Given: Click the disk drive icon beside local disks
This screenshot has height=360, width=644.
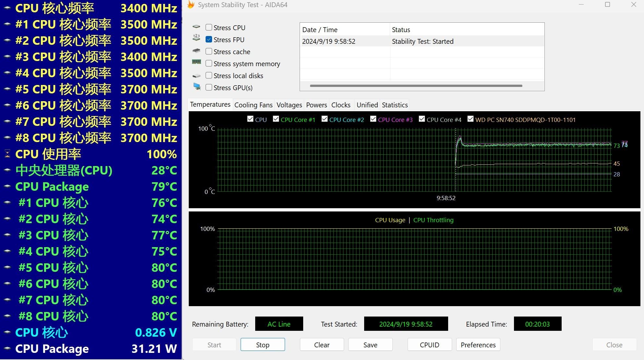Looking at the screenshot, I should click(x=196, y=76).
